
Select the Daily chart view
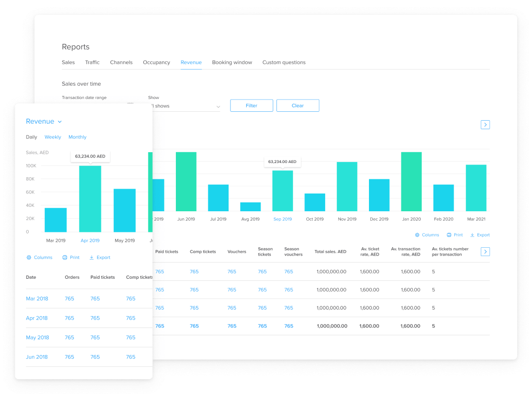point(32,137)
